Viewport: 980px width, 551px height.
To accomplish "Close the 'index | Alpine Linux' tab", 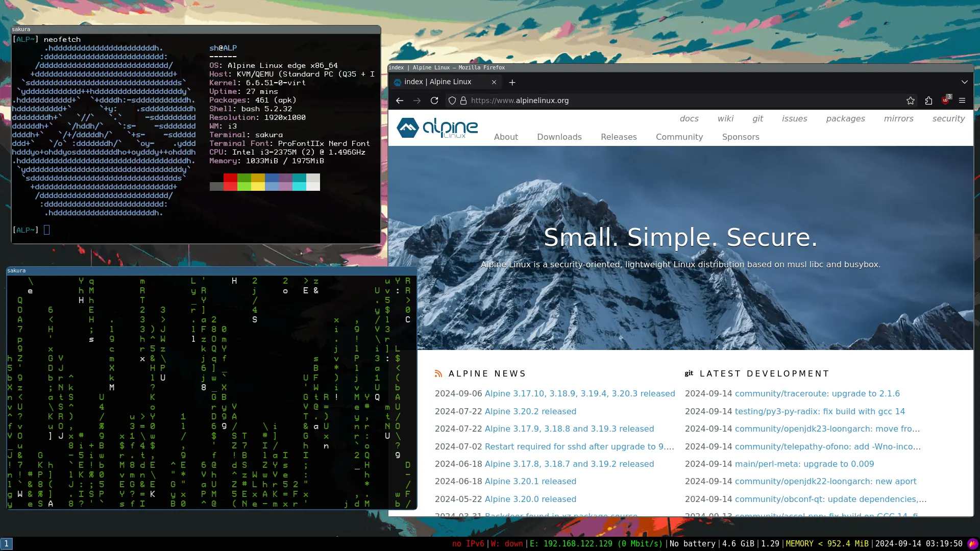I will [x=494, y=82].
